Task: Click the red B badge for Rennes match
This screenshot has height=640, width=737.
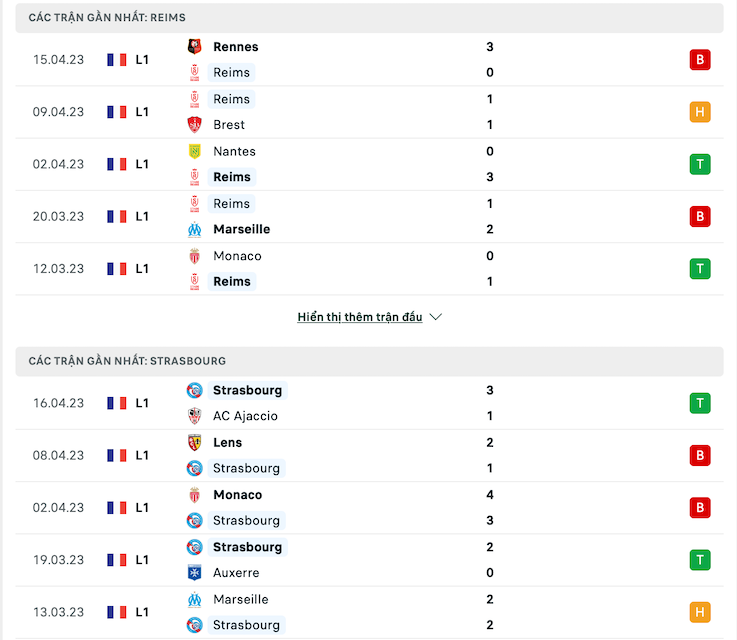Action: point(700,60)
